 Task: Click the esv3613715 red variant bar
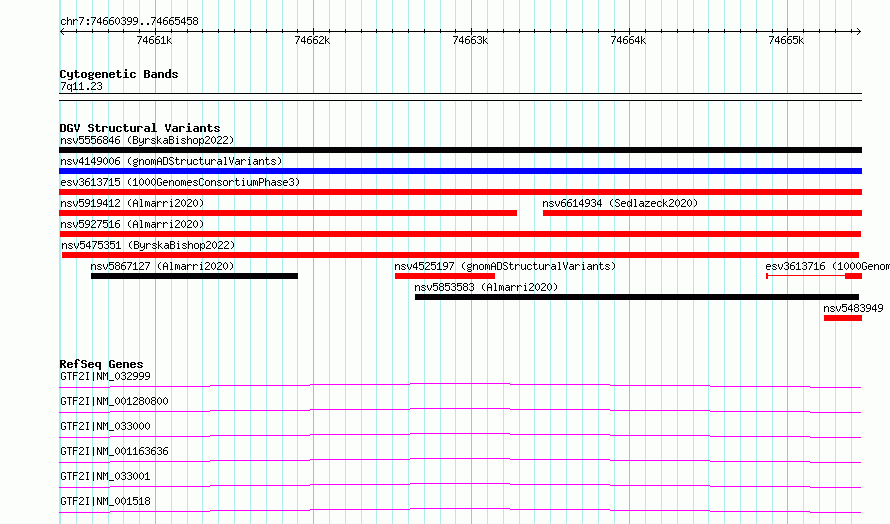[460, 192]
